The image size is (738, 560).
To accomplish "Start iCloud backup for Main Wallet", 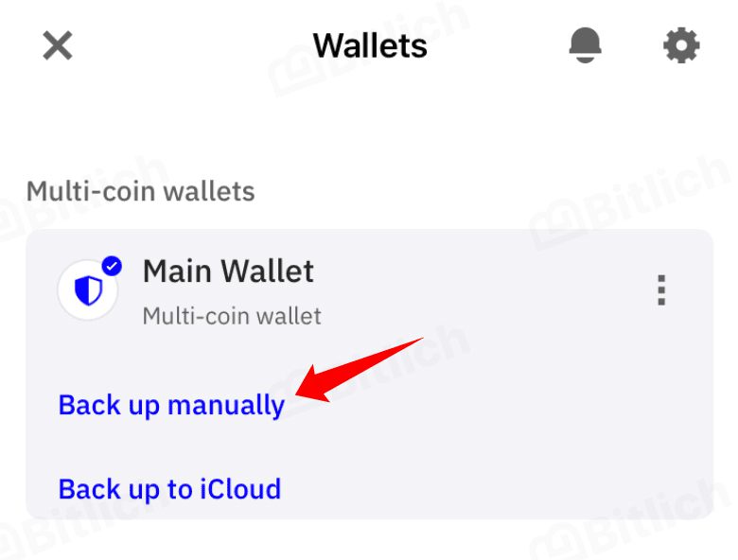I will point(170,489).
